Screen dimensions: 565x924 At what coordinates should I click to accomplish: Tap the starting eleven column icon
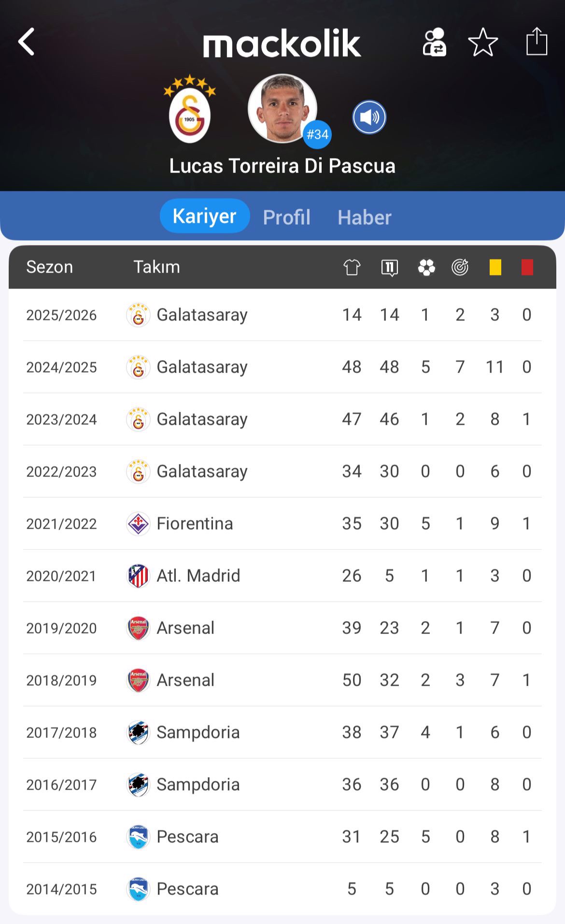pos(389,267)
